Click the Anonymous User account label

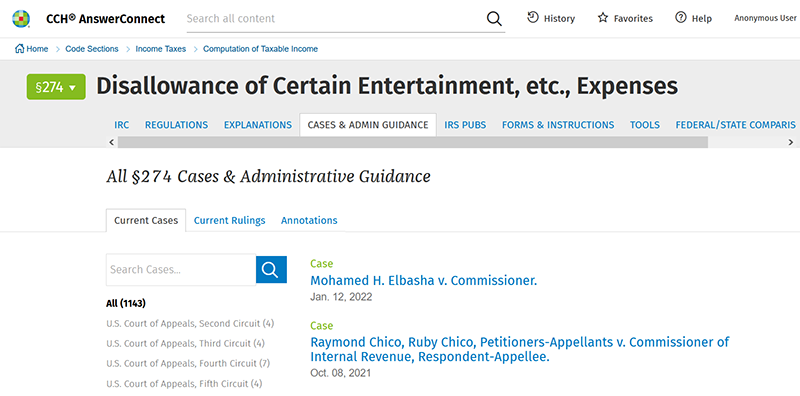tap(765, 18)
